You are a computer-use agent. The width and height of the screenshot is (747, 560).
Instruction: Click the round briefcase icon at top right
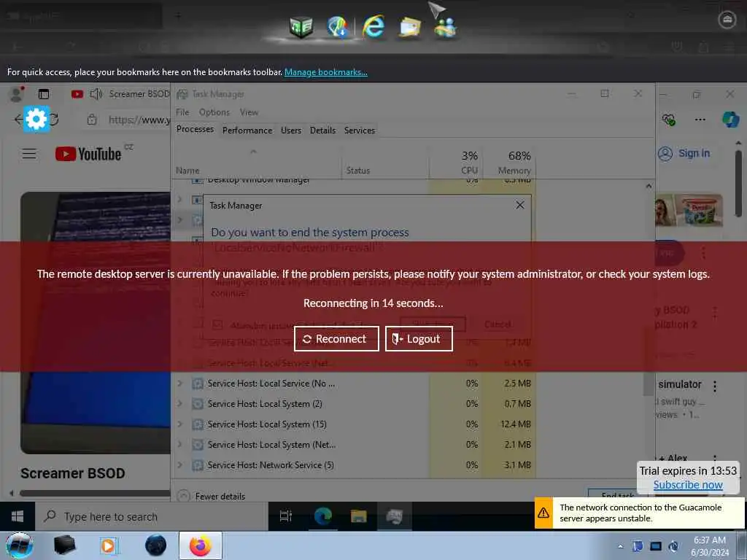tap(727, 20)
